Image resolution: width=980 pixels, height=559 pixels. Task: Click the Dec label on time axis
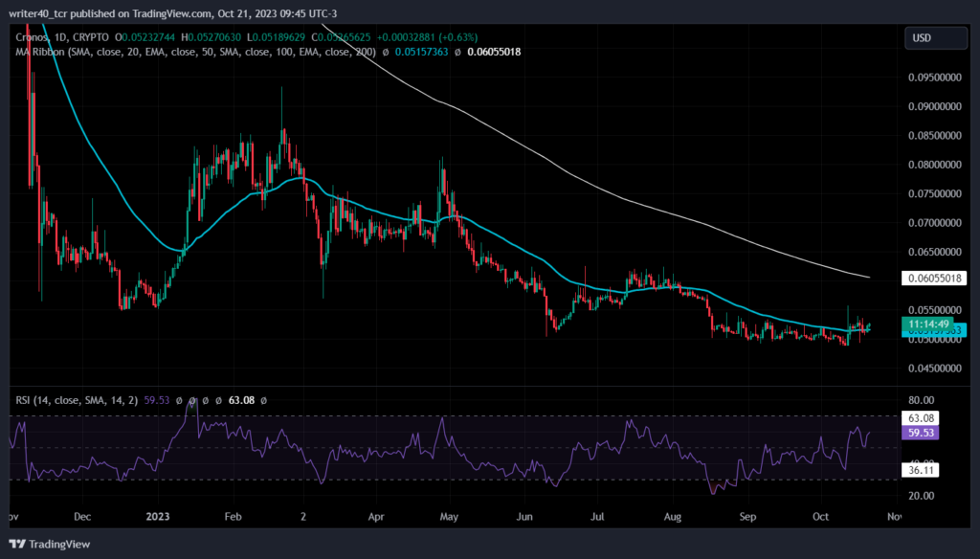(x=82, y=517)
